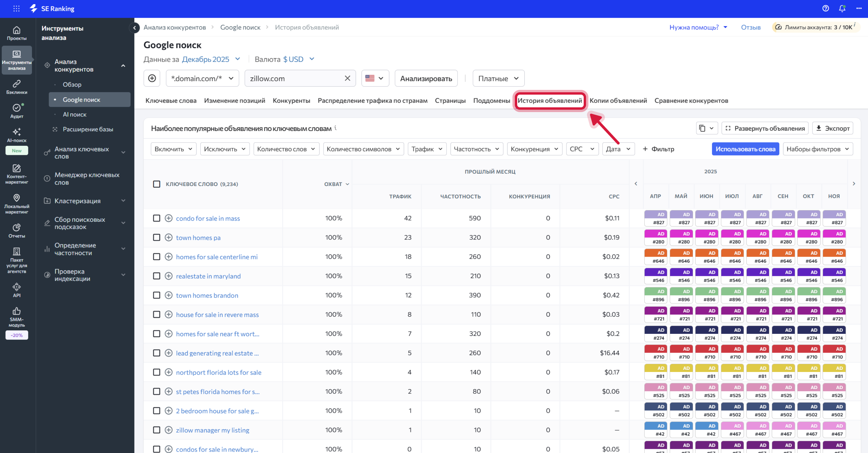Select the checkbox for 'town homes brandon'
The width and height of the screenshot is (868, 453).
(x=156, y=295)
